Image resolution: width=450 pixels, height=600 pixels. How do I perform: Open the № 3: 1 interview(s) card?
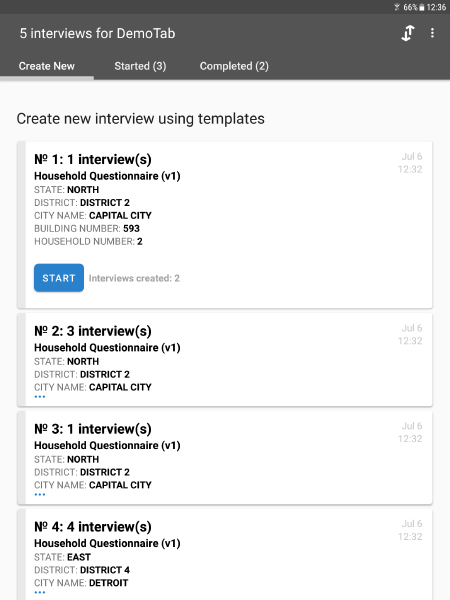pos(225,458)
